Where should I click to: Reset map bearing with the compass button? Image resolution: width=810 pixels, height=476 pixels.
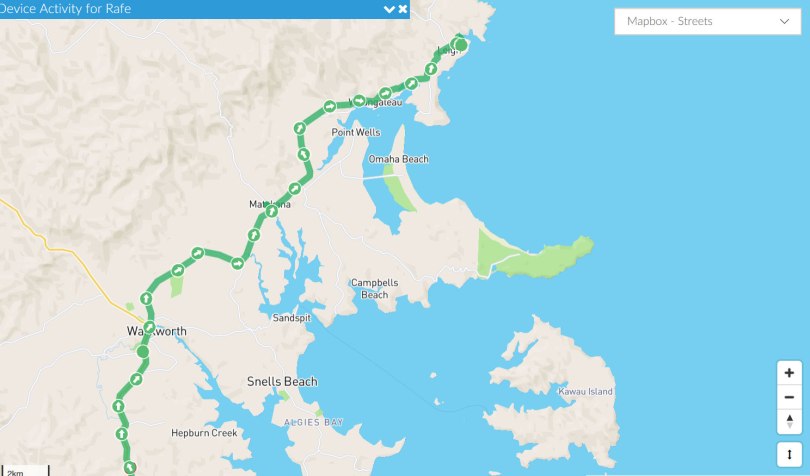789,421
